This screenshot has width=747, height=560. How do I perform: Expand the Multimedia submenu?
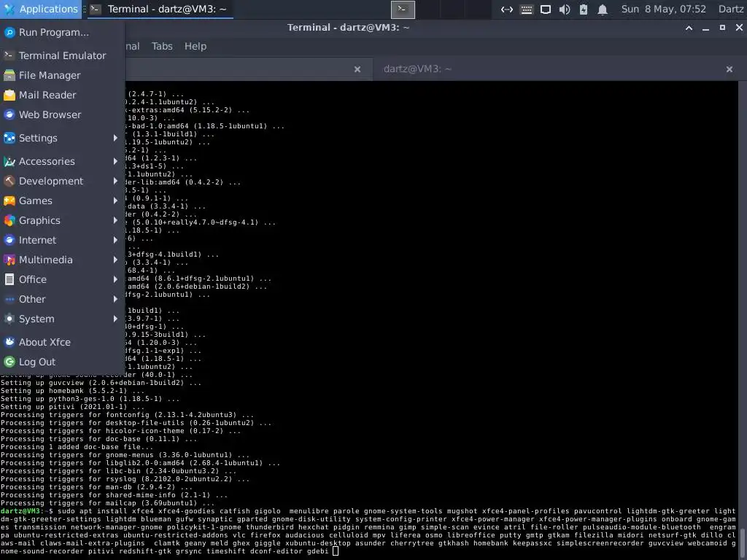pos(63,260)
